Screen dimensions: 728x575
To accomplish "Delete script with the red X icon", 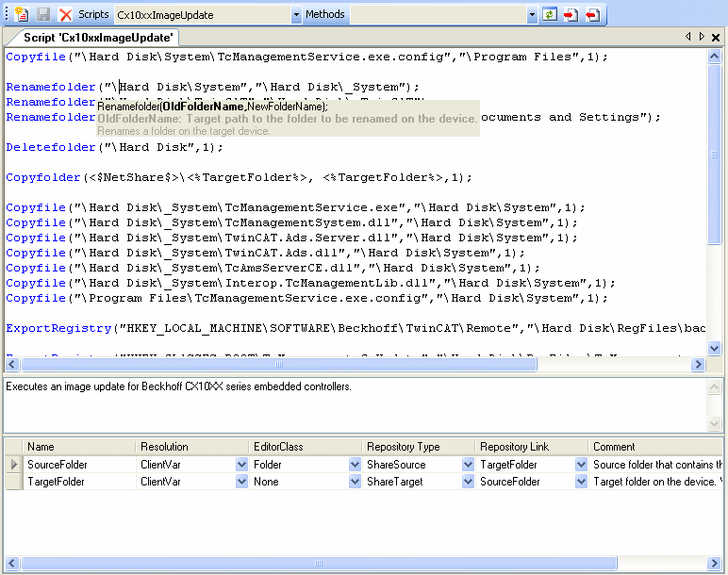I will [x=65, y=15].
